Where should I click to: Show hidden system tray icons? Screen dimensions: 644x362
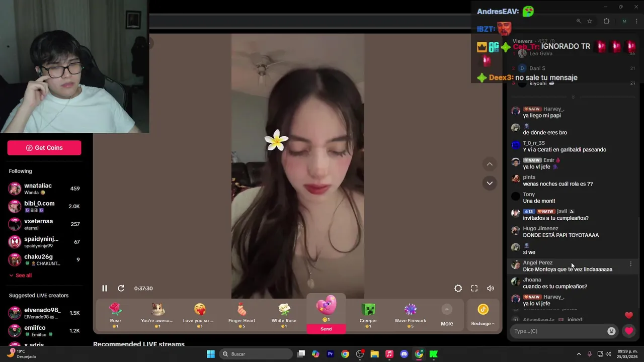point(579,354)
